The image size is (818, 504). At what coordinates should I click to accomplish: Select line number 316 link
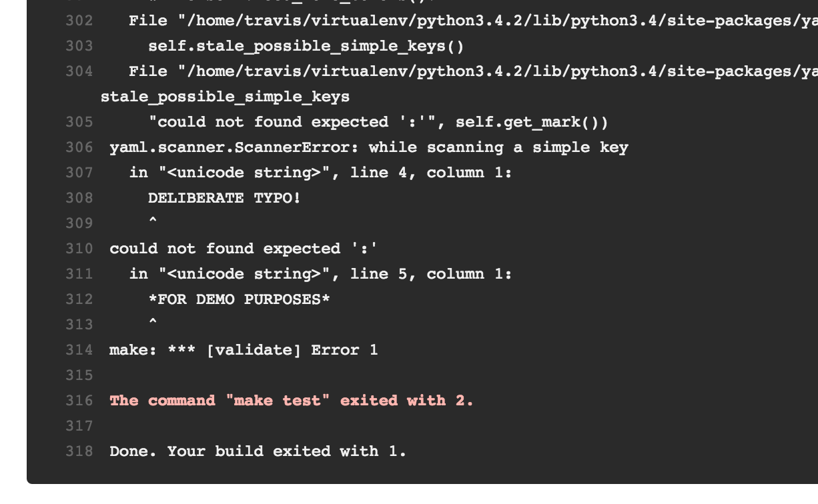[x=79, y=401]
